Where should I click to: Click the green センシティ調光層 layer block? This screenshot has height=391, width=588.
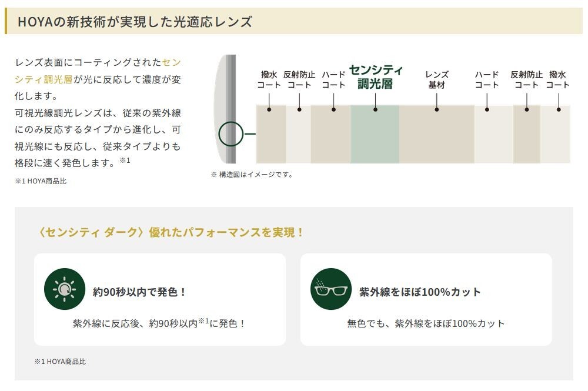pyautogui.click(x=375, y=134)
